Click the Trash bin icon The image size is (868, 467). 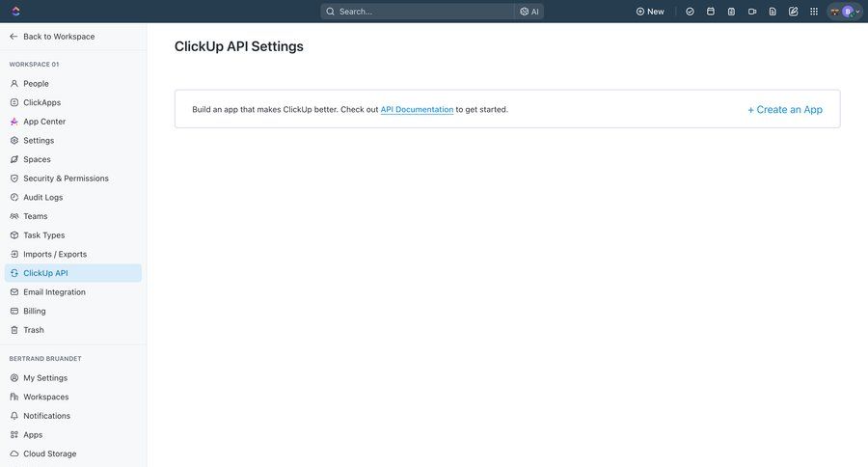point(14,330)
